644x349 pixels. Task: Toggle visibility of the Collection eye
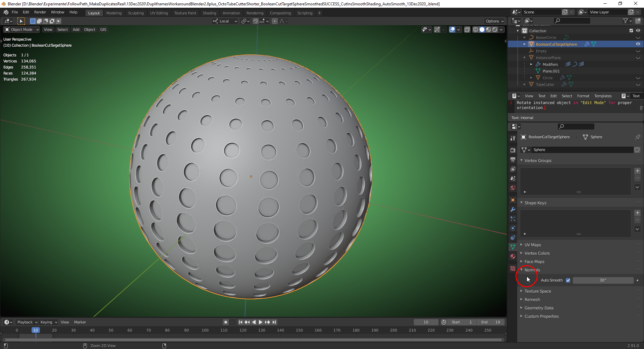638,31
